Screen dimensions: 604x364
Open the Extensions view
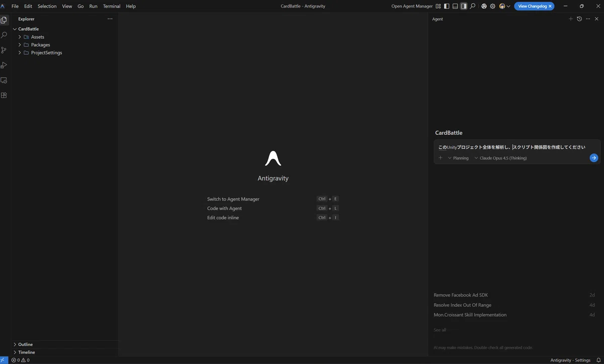tap(4, 95)
